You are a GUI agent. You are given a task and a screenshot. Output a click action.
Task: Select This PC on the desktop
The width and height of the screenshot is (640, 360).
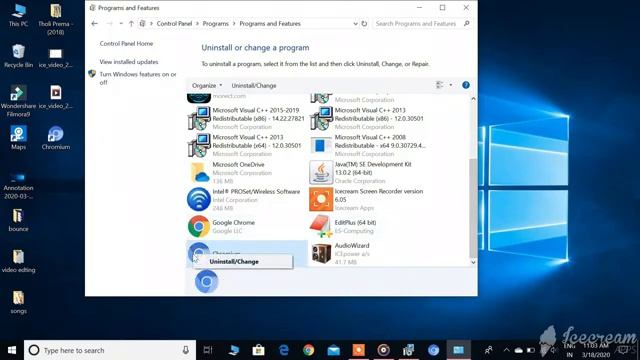(x=18, y=16)
